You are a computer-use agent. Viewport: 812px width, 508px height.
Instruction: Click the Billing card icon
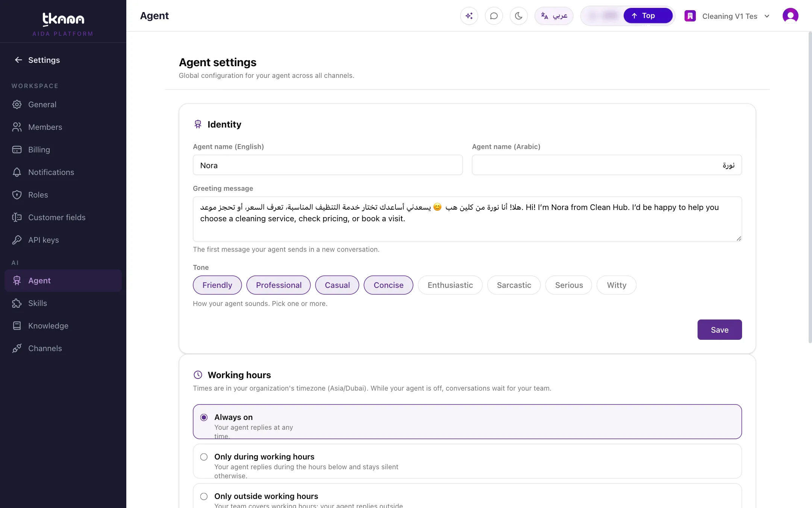17,150
